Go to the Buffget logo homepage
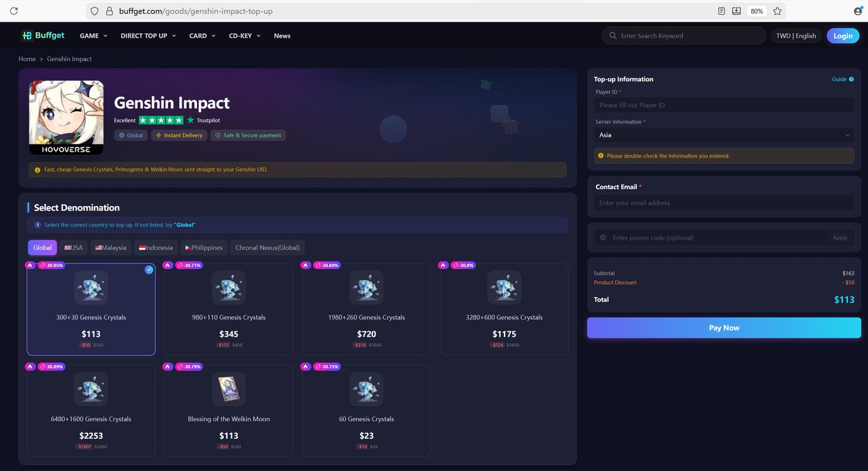 43,36
